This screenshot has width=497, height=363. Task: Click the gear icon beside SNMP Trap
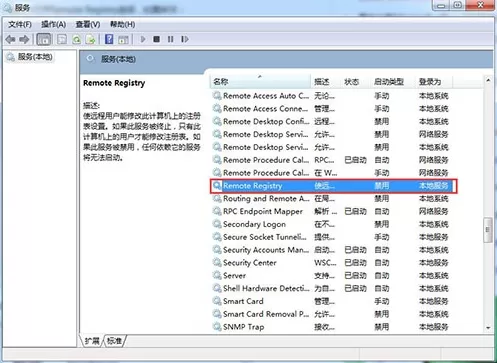217,327
